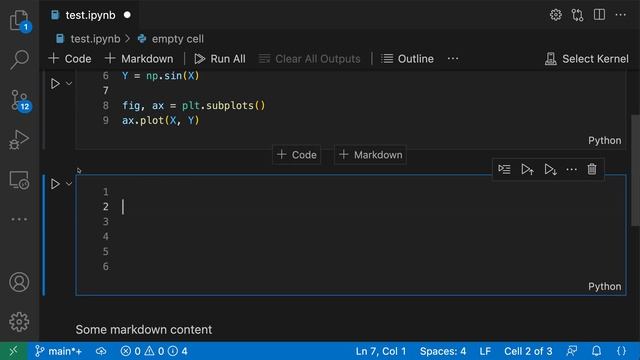Click the notebook vertical scrollbar
This screenshot has width=640, height=360.
click(635, 169)
